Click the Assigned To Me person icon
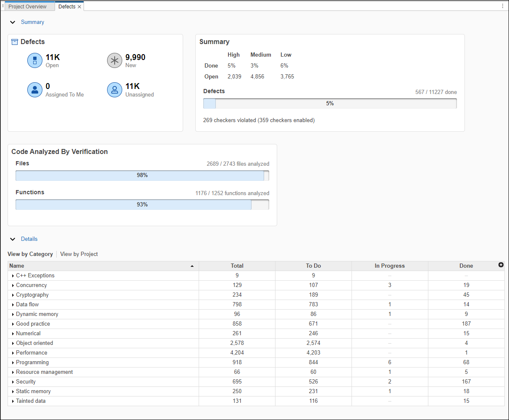The image size is (509, 420). pos(35,90)
